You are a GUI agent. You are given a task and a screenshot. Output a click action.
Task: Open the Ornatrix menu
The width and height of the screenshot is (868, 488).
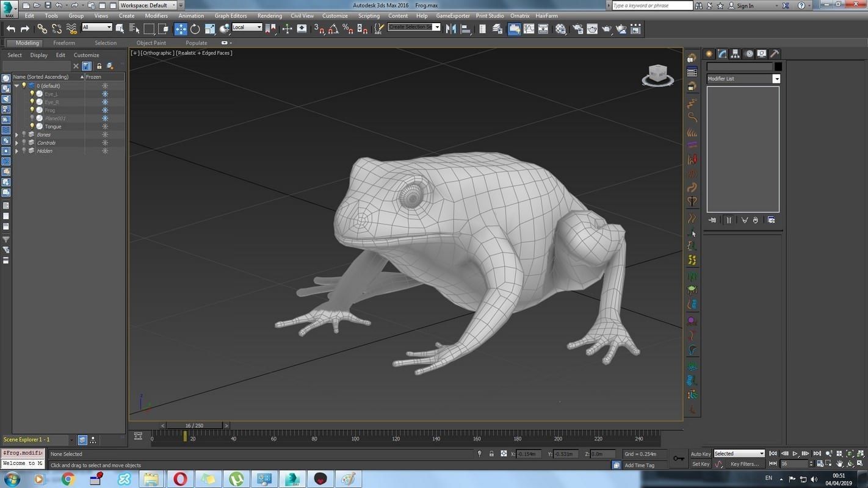click(x=520, y=16)
